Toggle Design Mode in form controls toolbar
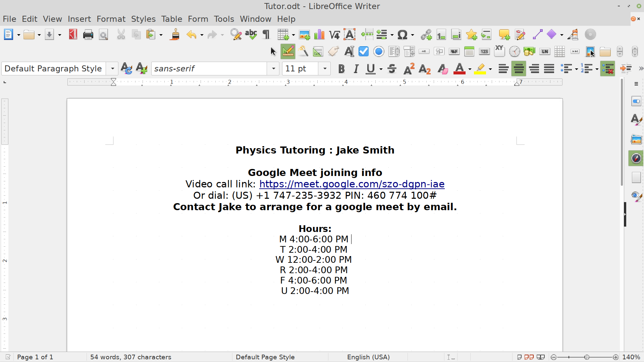The height and width of the screenshot is (362, 644). (288, 52)
